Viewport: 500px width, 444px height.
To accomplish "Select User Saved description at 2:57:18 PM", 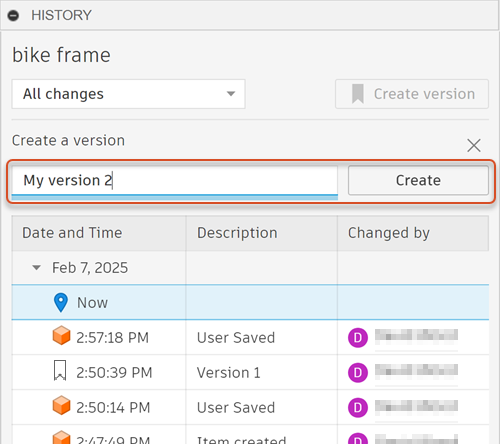I will pos(236,338).
